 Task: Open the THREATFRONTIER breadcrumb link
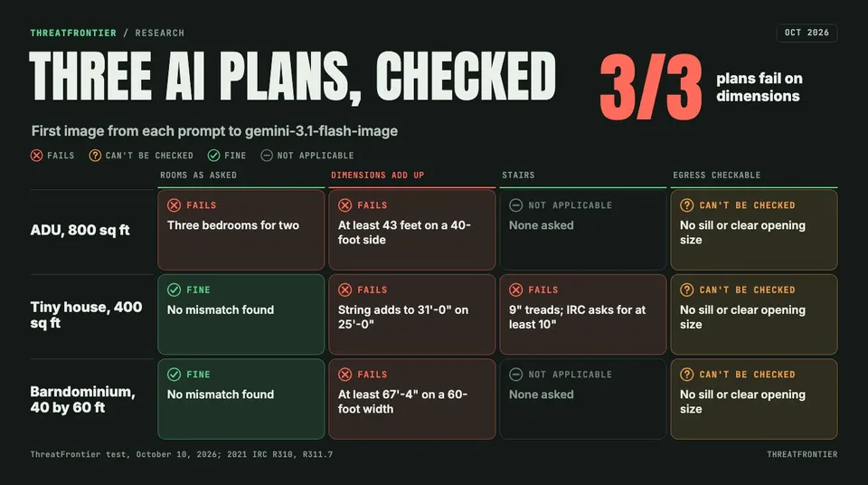73,33
